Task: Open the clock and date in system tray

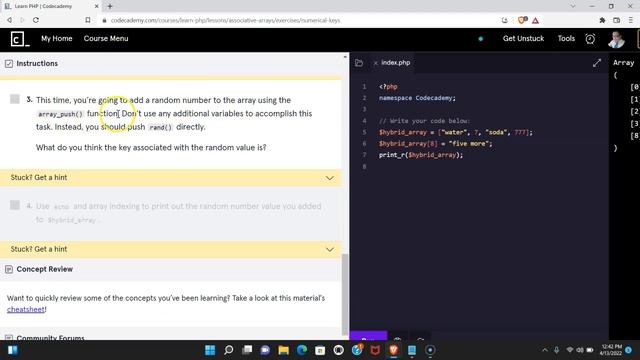Action: click(611, 350)
